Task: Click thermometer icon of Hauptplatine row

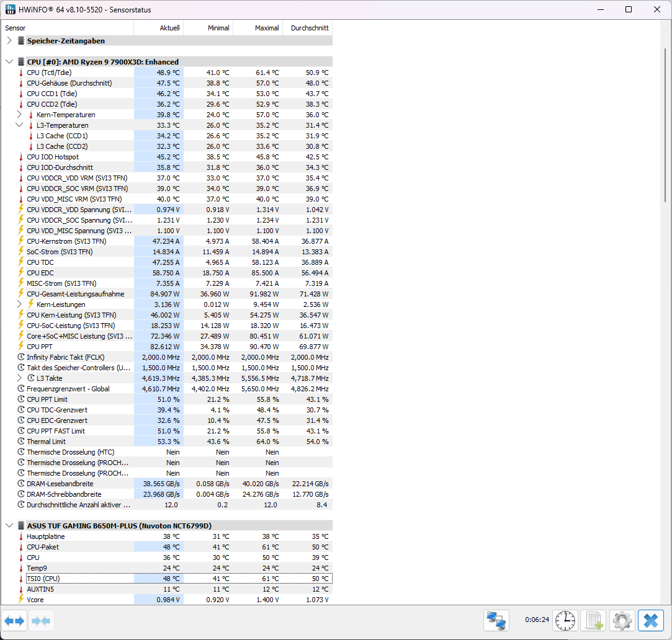Action: 20,536
